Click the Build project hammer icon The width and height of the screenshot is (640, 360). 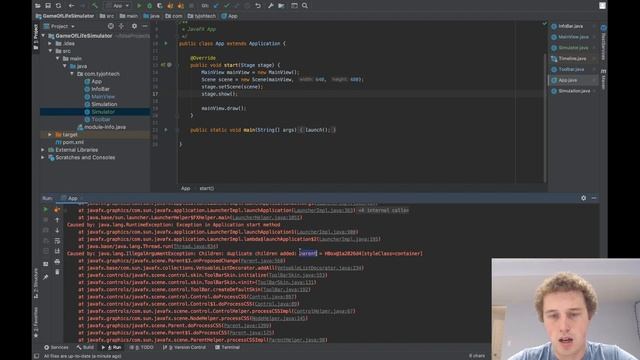(95, 6)
